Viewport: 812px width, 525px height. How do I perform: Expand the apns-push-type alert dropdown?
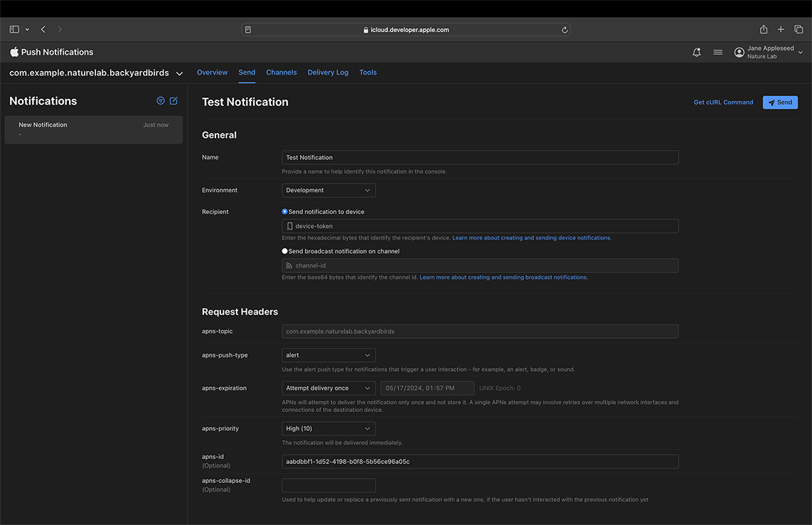(328, 355)
